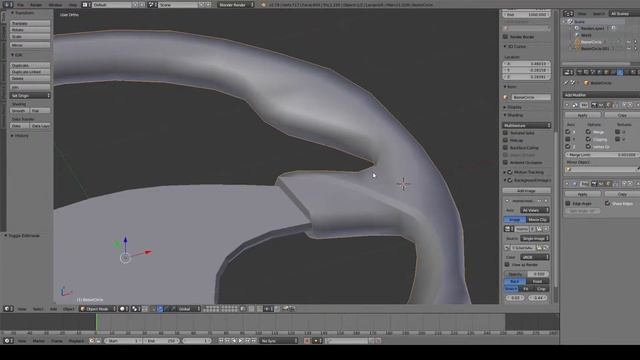Viewport: 640px width, 360px height.
Task: Click the Add Image button
Action: (527, 191)
